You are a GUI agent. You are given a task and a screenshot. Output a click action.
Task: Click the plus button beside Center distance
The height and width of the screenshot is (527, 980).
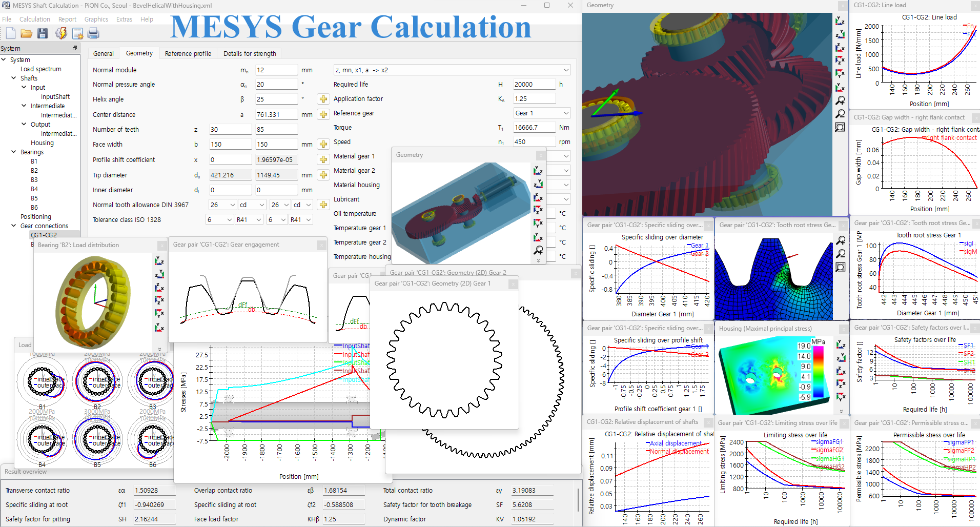[323, 114]
